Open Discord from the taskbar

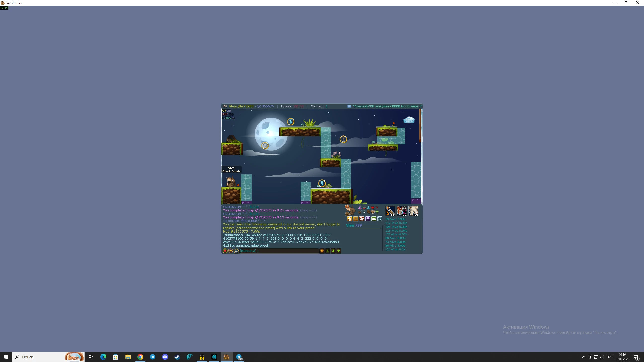click(165, 357)
